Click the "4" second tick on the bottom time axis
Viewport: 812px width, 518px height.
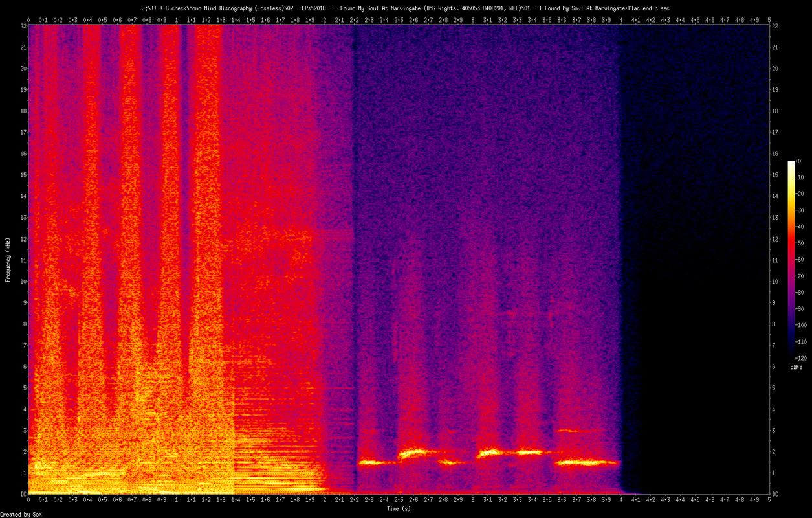(x=621, y=500)
